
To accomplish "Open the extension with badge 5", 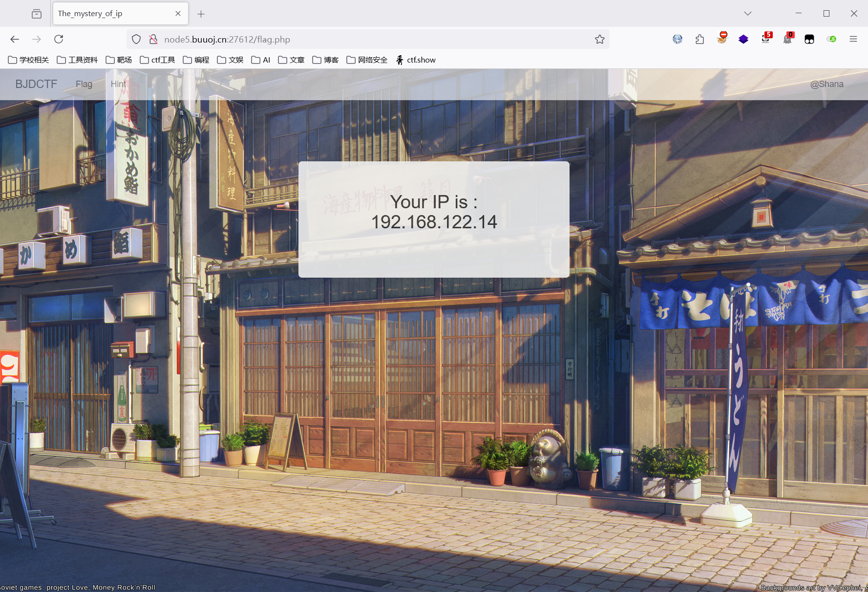I will tap(766, 38).
